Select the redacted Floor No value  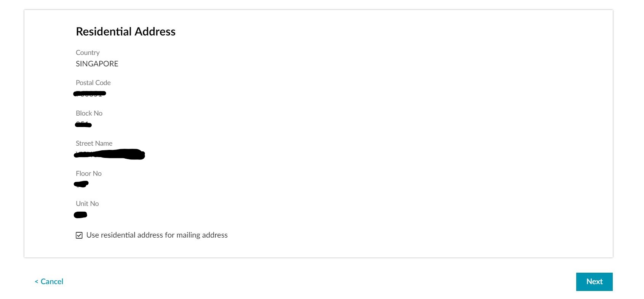[x=81, y=184]
